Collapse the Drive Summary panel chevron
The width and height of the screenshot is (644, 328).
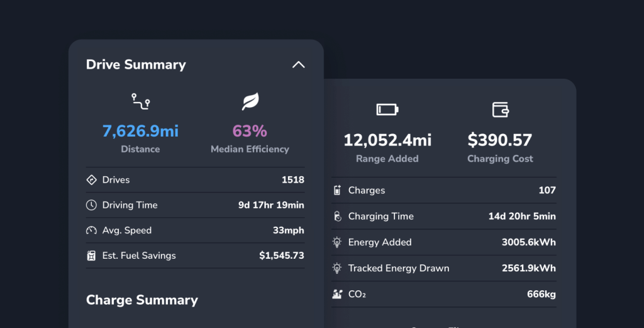point(298,65)
